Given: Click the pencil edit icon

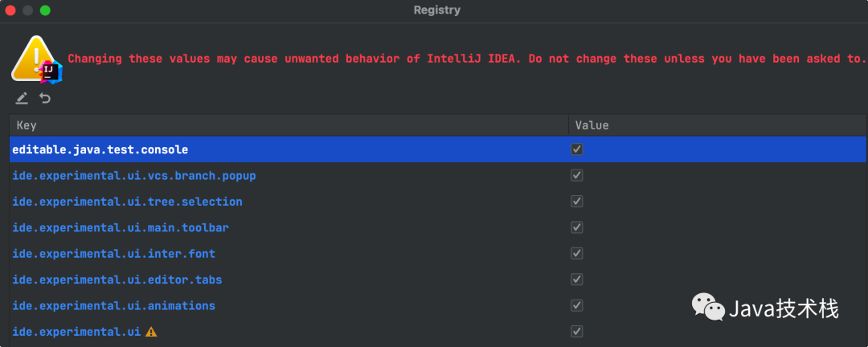Looking at the screenshot, I should [x=22, y=99].
